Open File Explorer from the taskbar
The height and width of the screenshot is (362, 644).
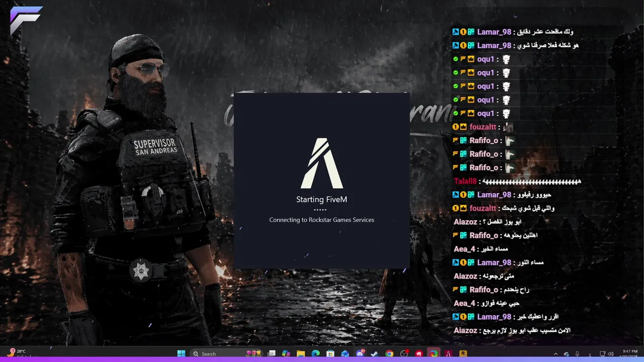(301, 353)
